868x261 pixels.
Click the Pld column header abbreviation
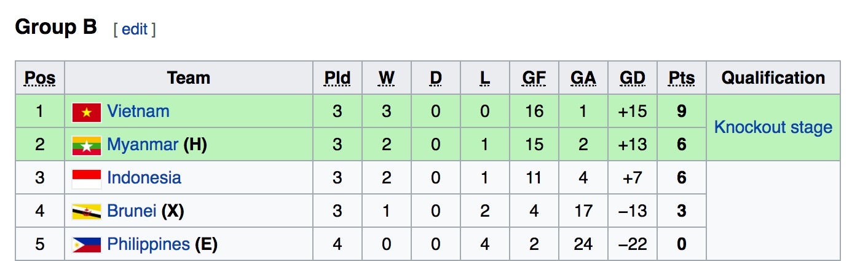(337, 78)
